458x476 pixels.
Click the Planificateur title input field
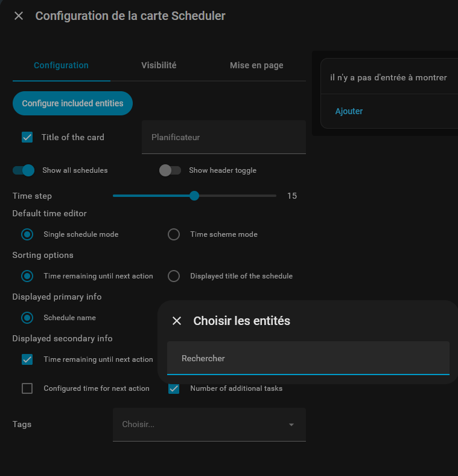coord(223,137)
